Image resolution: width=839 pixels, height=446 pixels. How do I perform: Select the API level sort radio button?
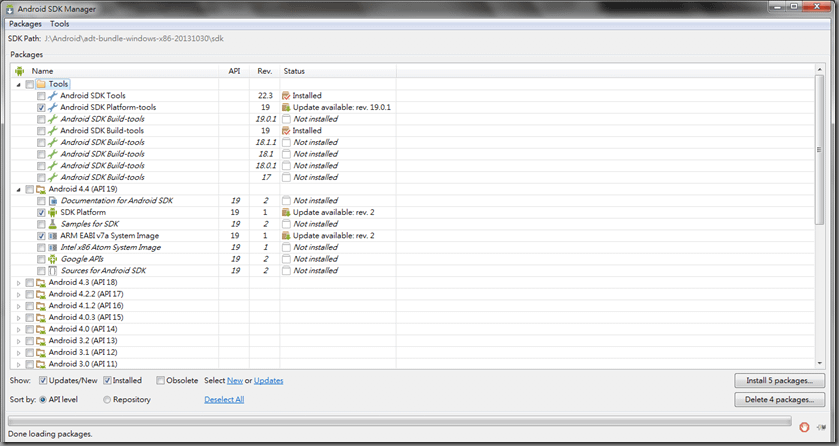coord(43,399)
